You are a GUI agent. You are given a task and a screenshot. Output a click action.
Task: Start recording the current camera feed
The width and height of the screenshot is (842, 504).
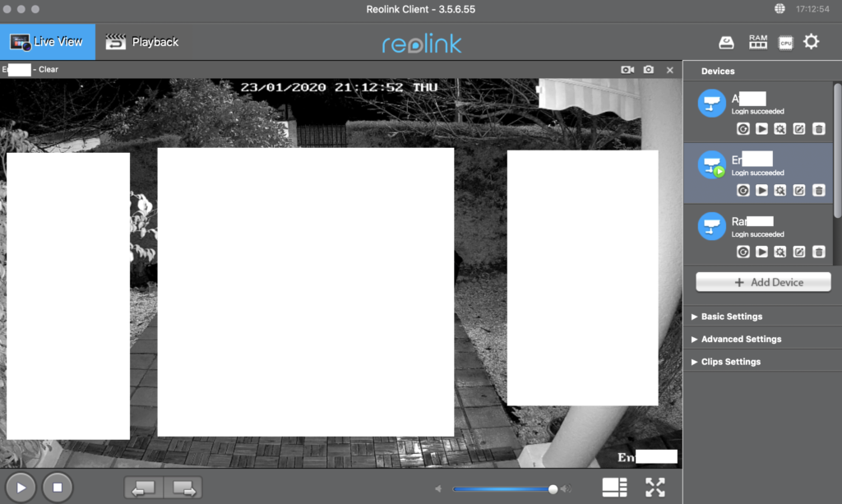pyautogui.click(x=627, y=70)
